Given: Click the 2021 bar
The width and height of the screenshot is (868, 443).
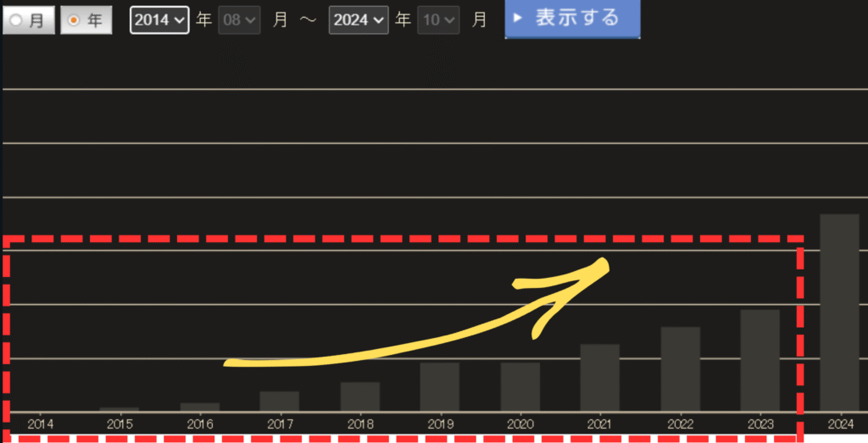Looking at the screenshot, I should coord(600,378).
